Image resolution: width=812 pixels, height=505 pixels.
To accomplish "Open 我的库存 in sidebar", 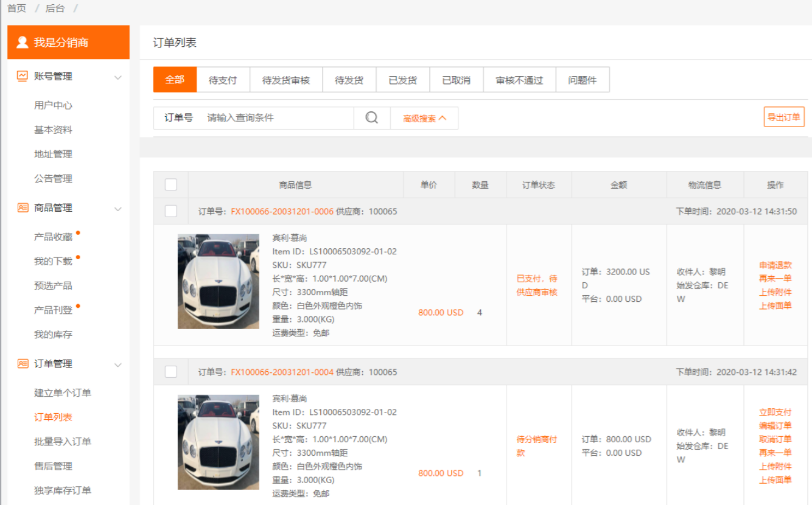I will [x=53, y=334].
